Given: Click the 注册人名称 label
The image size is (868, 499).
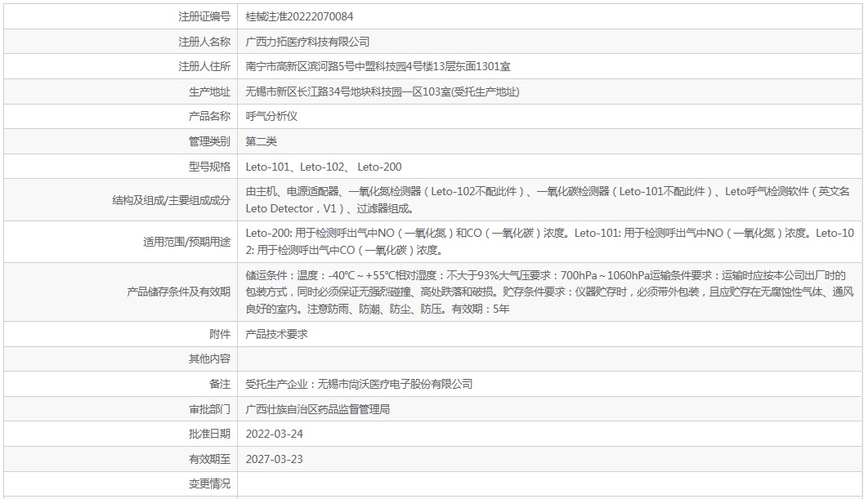Looking at the screenshot, I should click(x=204, y=42).
